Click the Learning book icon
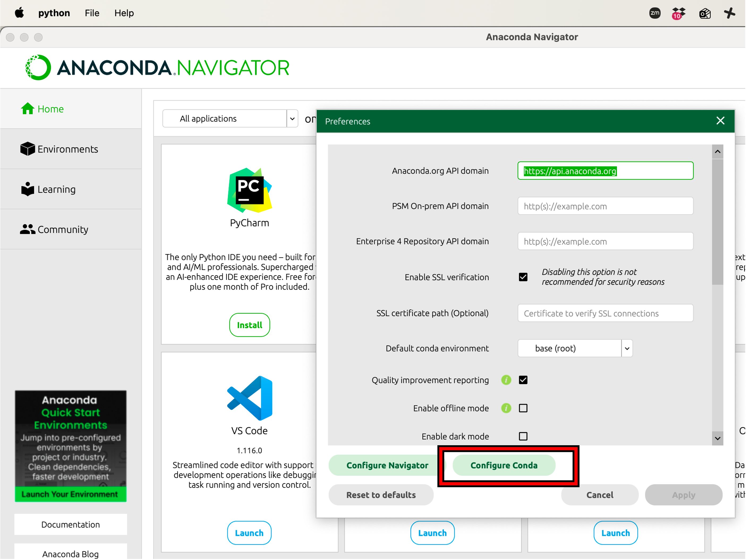The height and width of the screenshot is (560, 746). pyautogui.click(x=28, y=189)
